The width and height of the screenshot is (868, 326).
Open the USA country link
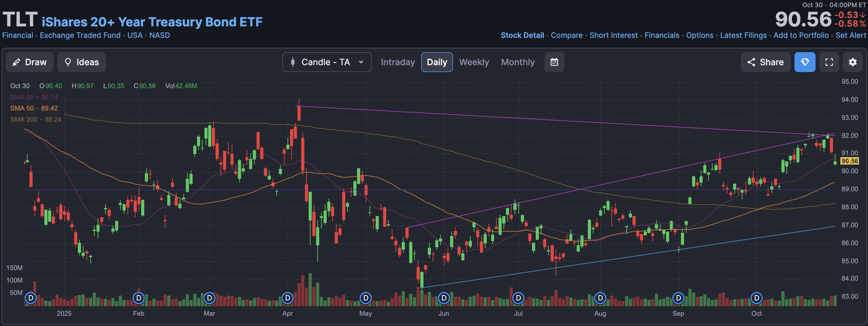tap(135, 35)
